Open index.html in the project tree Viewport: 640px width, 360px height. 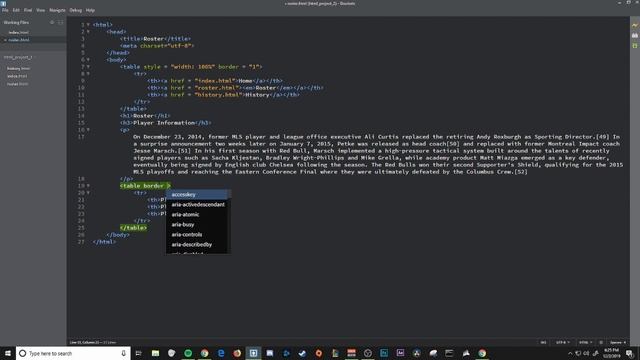coord(17,76)
